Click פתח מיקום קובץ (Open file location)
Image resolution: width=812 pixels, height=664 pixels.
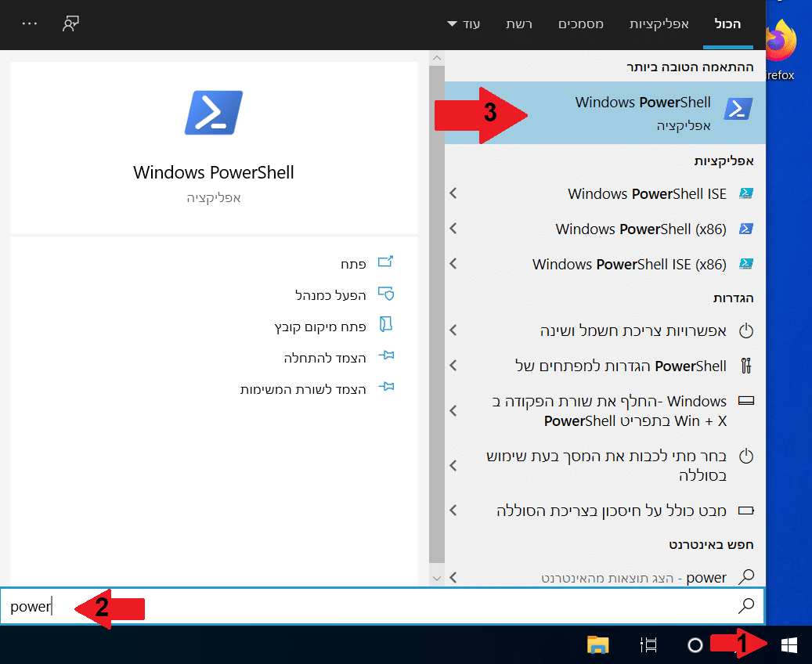(x=320, y=325)
